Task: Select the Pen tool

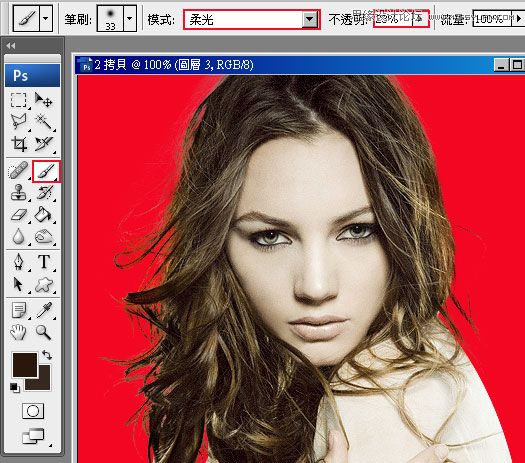Action: [18, 262]
